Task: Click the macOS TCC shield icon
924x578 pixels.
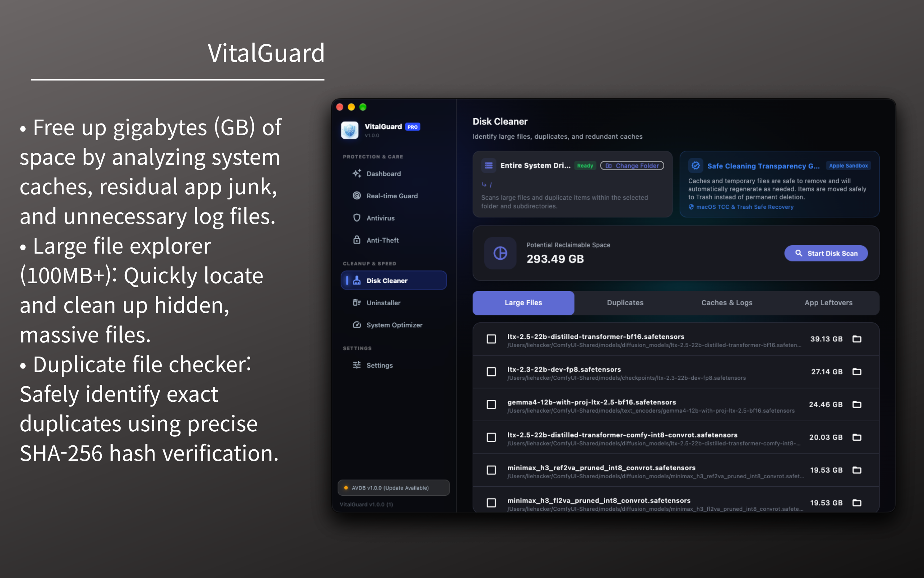Action: coord(691,207)
